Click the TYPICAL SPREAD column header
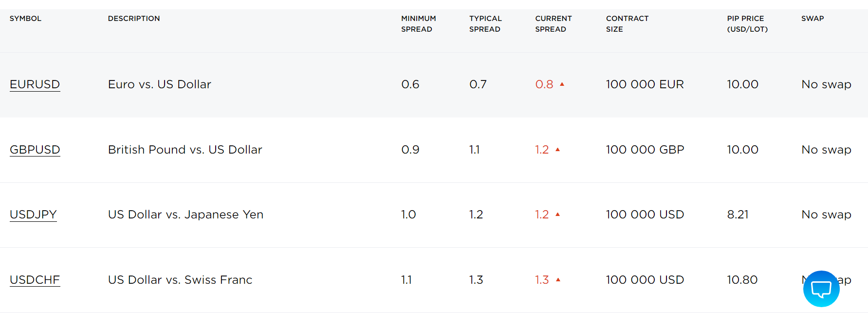The width and height of the screenshot is (868, 313). tap(485, 24)
